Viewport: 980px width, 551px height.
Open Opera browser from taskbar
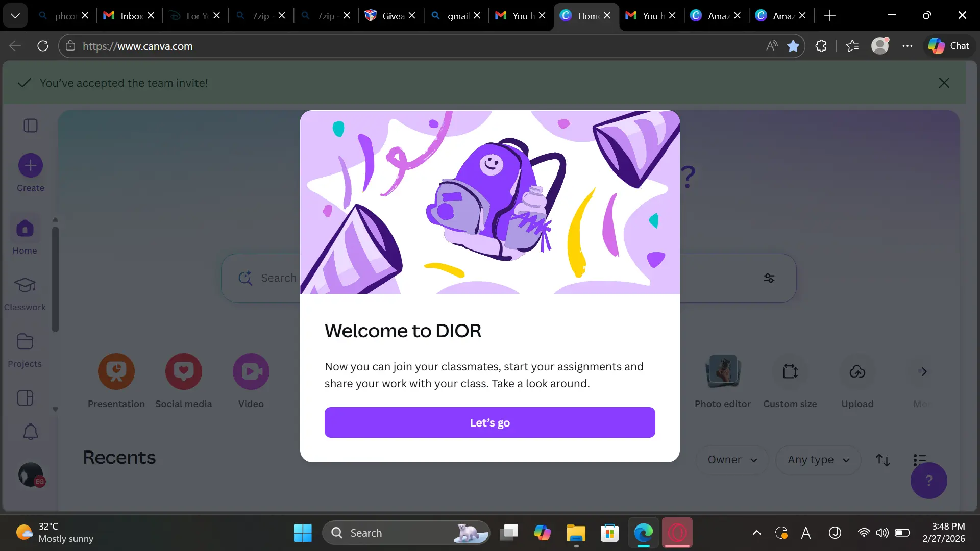[x=677, y=533]
